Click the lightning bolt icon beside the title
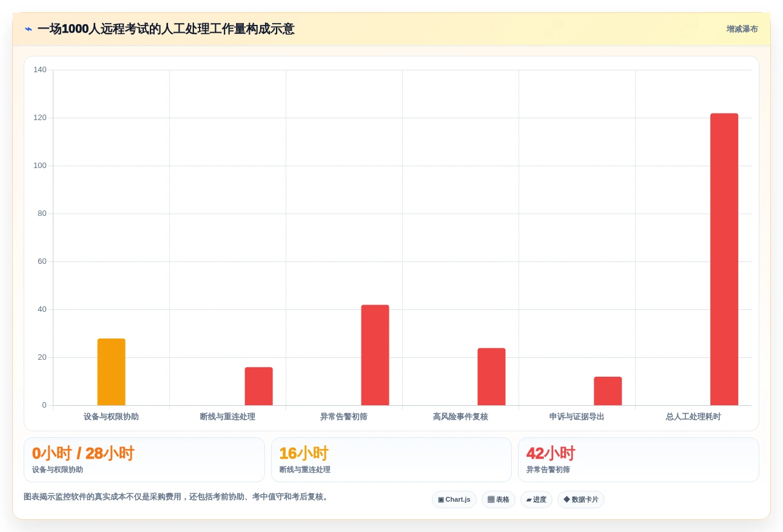 [x=29, y=29]
